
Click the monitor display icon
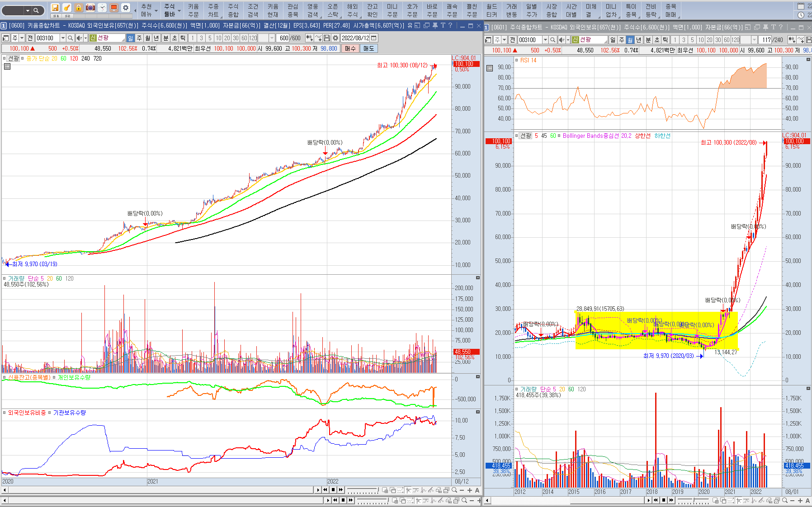tap(114, 8)
